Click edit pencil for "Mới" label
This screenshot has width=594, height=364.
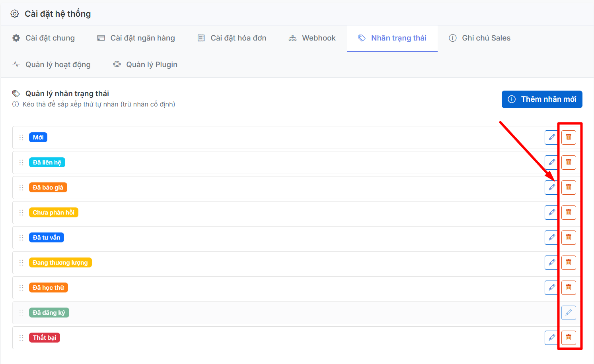click(551, 137)
